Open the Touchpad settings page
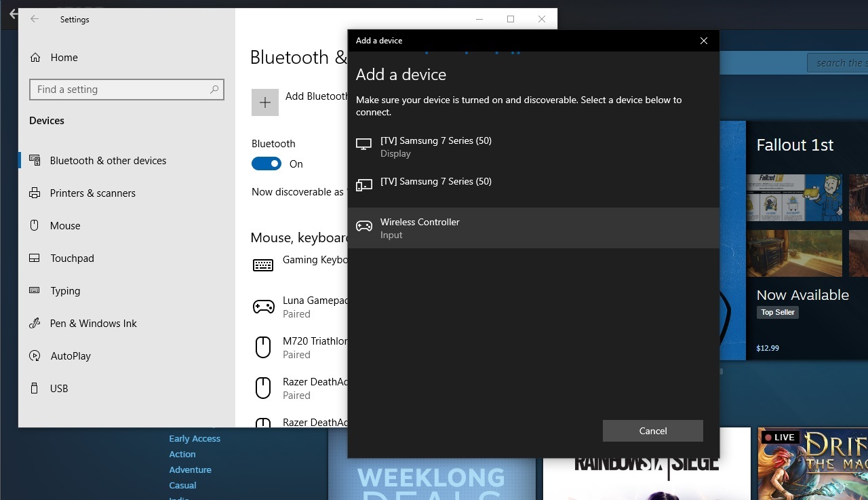 coord(72,258)
